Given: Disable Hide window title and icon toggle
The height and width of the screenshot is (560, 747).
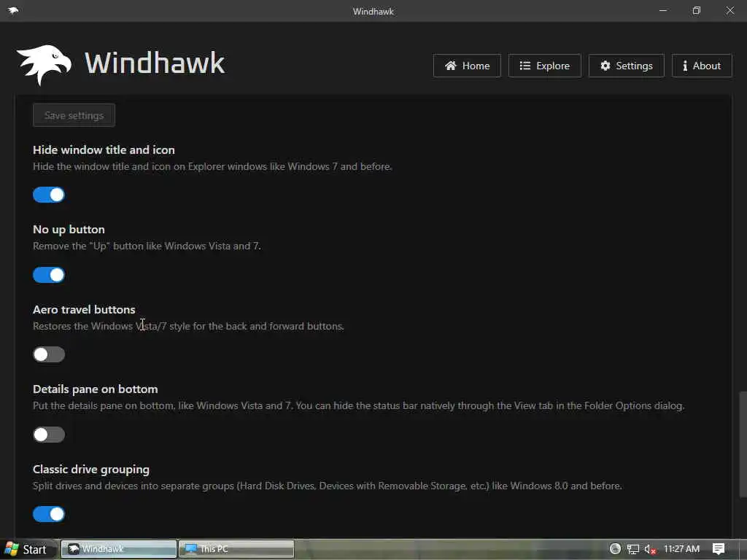Looking at the screenshot, I should (x=49, y=195).
